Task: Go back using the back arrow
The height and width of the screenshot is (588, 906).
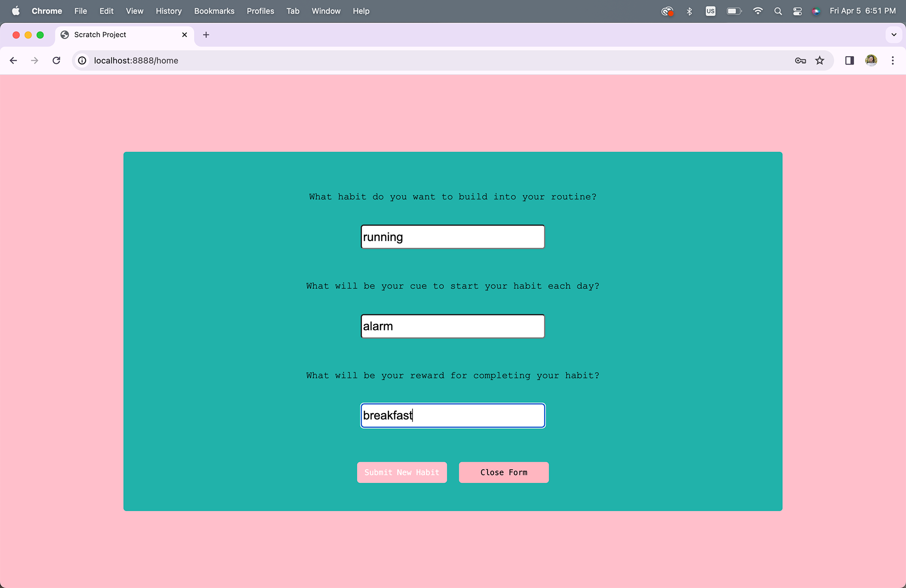Action: [x=13, y=60]
